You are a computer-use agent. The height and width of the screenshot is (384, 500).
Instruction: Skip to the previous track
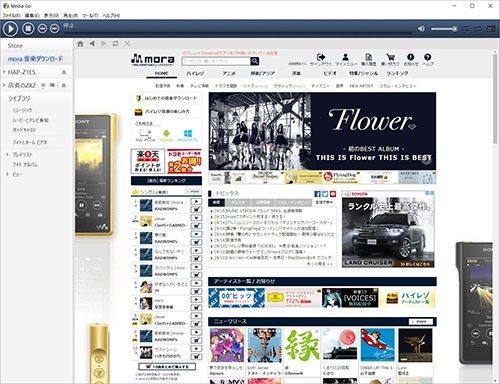coord(42,29)
